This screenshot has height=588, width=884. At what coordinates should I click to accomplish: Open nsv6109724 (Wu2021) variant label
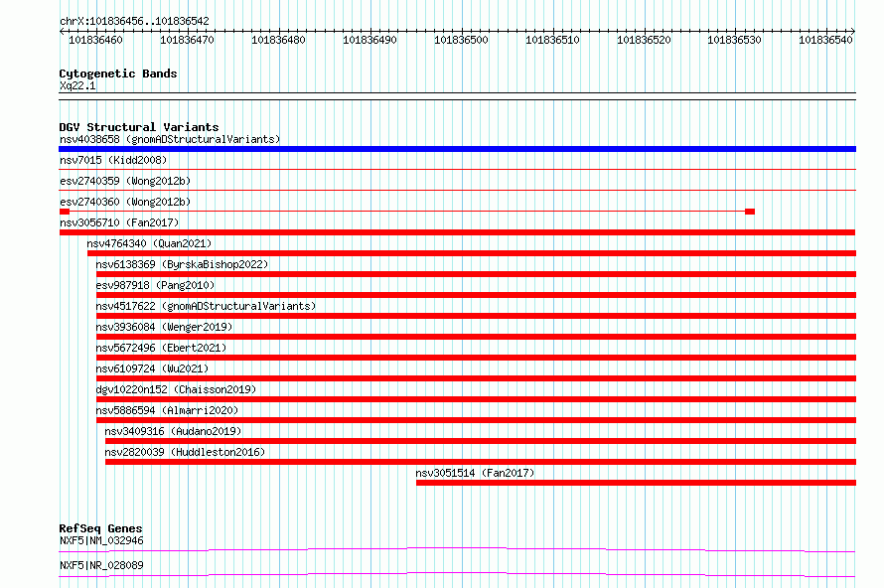click(x=152, y=368)
